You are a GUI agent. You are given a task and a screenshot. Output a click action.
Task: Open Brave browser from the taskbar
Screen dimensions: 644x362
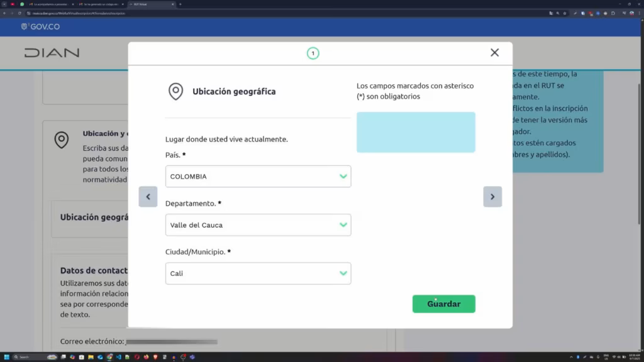pos(155,357)
